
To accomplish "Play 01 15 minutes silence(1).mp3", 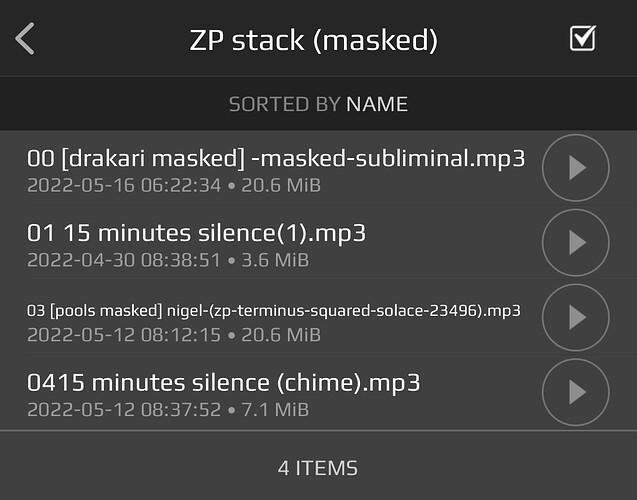I will [576, 242].
